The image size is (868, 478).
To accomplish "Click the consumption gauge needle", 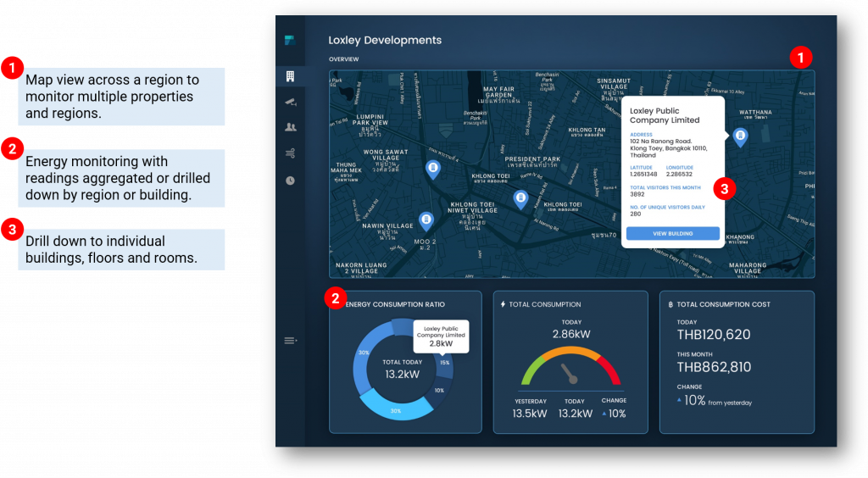I will click(x=569, y=374).
